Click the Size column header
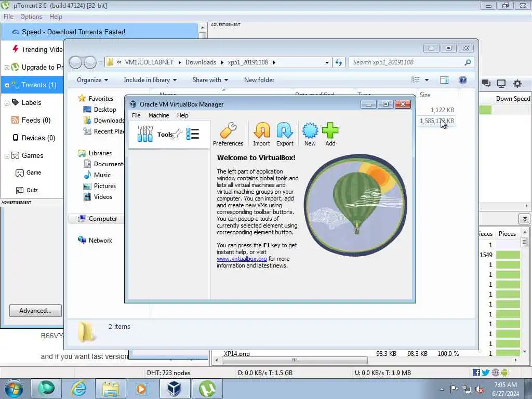Screen dimensions: 532x399 [x=425, y=96]
